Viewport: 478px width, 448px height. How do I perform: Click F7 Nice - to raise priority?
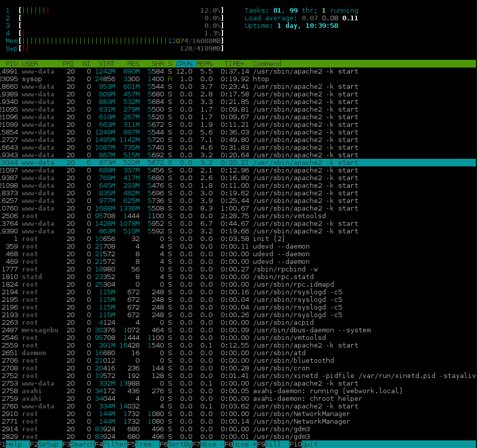[x=208, y=444]
